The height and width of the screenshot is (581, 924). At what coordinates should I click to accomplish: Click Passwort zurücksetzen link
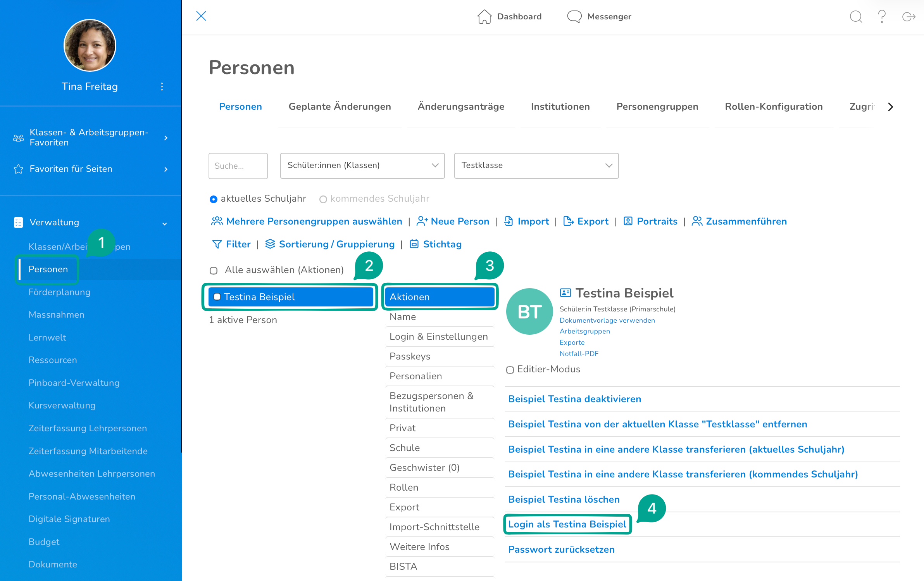[x=561, y=550]
